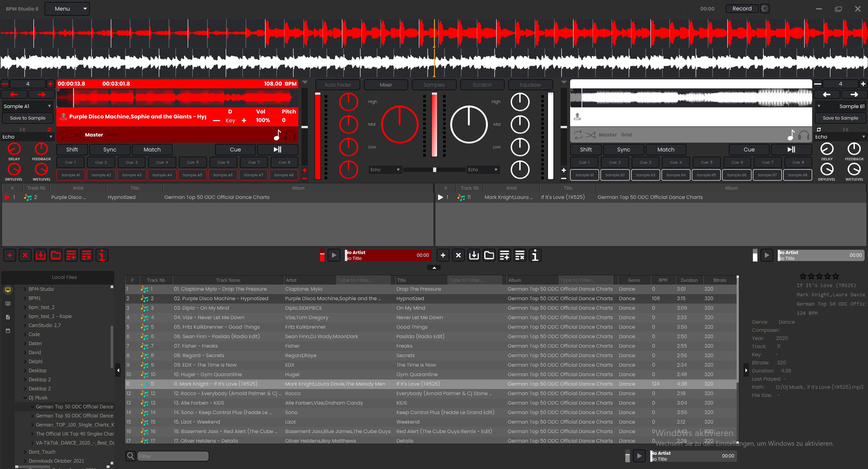Open the computer browser icon in the sidebar
Viewport: 868px width, 469px height.
pyautogui.click(x=8, y=290)
